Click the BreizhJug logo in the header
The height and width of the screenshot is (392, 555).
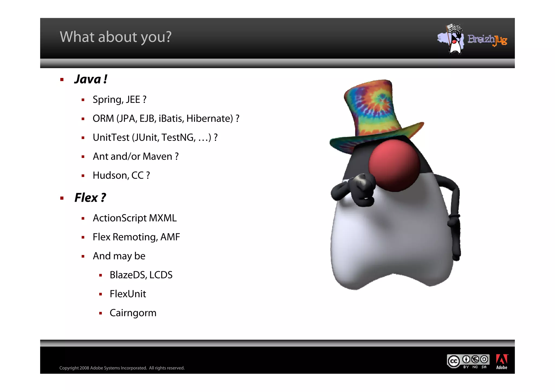pyautogui.click(x=472, y=39)
